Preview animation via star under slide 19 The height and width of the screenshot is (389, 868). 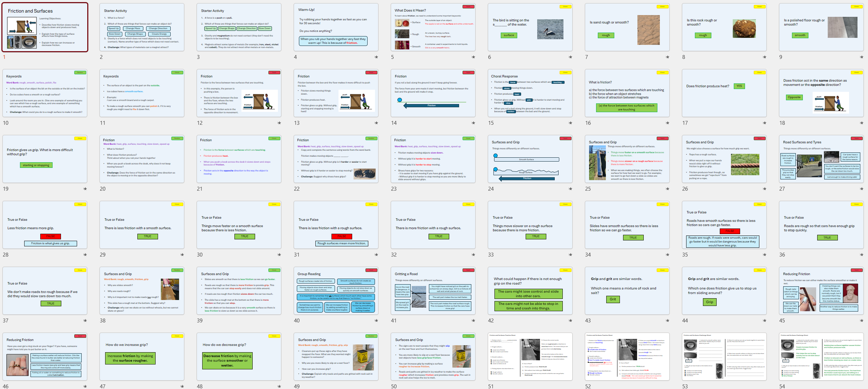point(85,189)
